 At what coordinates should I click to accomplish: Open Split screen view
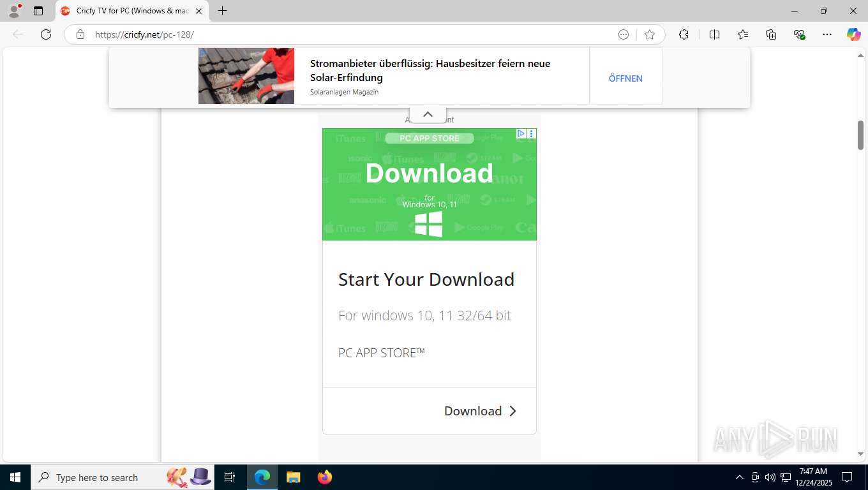(714, 34)
